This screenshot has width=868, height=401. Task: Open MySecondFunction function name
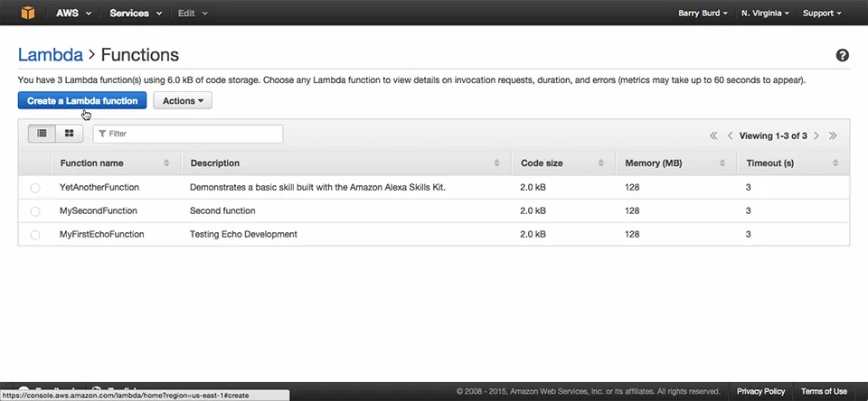click(x=98, y=210)
